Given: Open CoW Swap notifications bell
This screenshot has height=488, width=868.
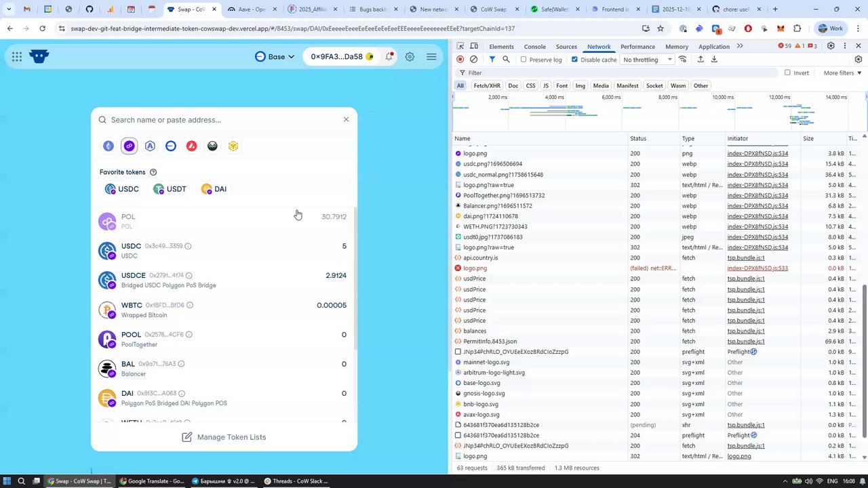Looking at the screenshot, I should point(389,57).
